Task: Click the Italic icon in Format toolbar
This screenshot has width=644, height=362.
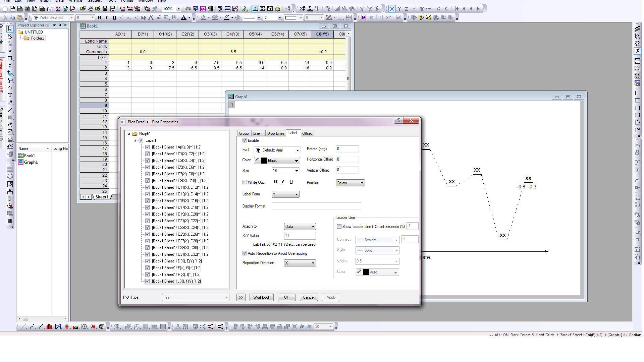Action: (107, 18)
